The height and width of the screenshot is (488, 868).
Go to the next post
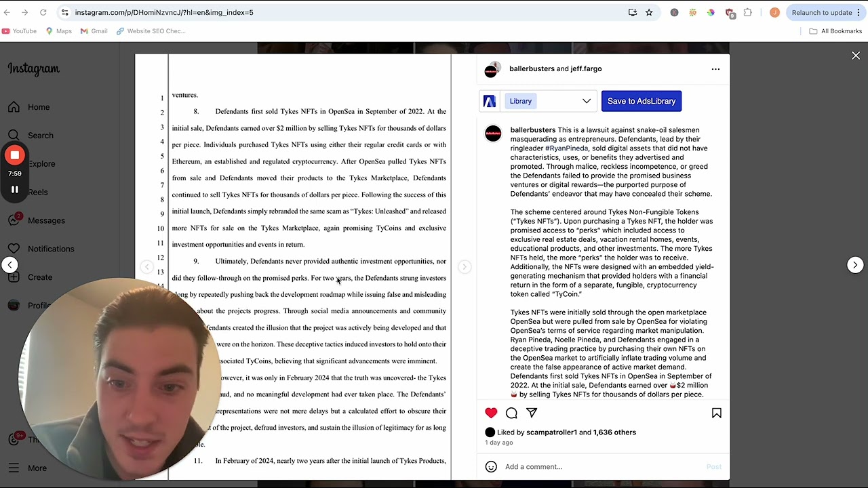(x=855, y=265)
